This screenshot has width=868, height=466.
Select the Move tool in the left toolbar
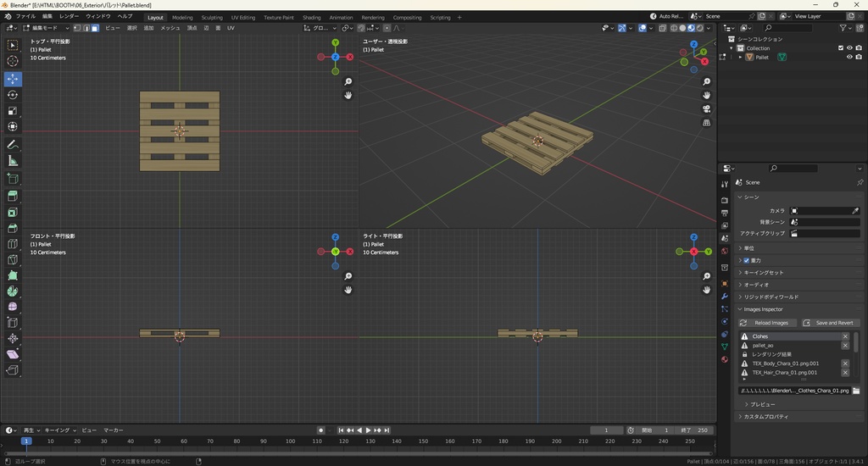pyautogui.click(x=13, y=79)
